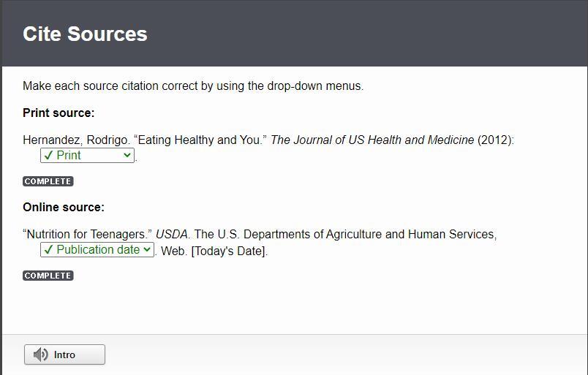Click the drop-down menus instruction sentence

click(x=193, y=86)
